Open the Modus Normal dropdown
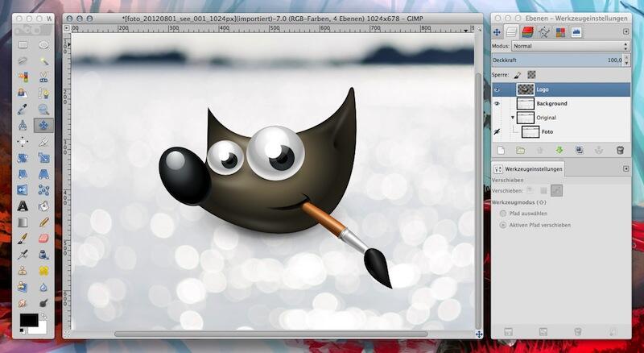This screenshot has width=644, height=353. (x=571, y=46)
